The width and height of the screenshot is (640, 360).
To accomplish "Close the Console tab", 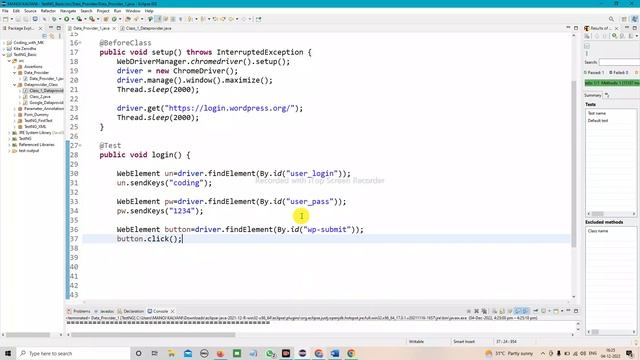I will point(173,311).
